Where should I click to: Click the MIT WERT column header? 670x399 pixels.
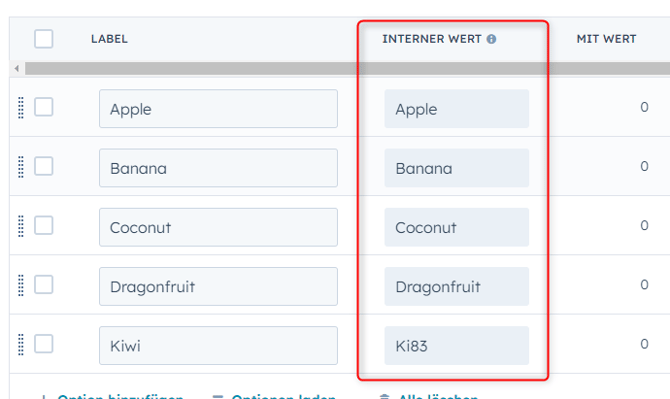[606, 39]
